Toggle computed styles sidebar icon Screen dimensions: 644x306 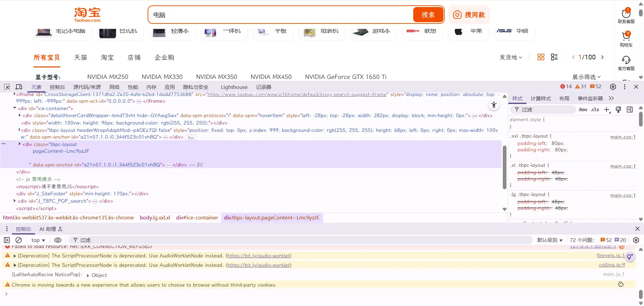[630, 110]
